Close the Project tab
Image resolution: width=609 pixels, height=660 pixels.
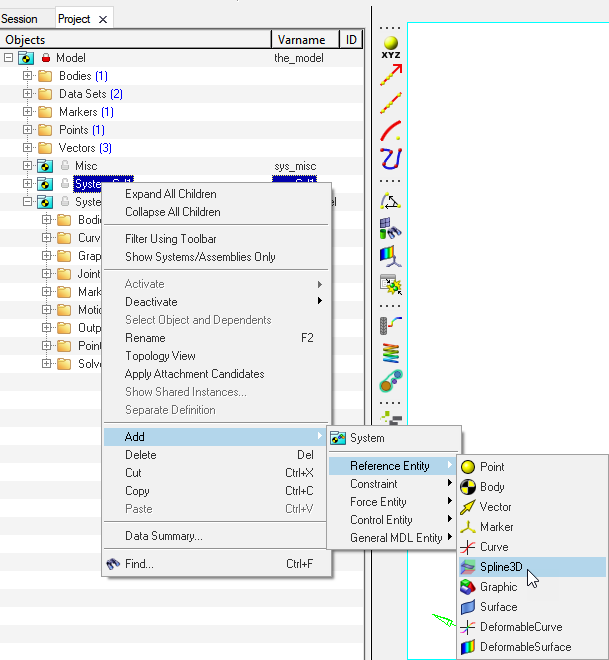coord(103,19)
